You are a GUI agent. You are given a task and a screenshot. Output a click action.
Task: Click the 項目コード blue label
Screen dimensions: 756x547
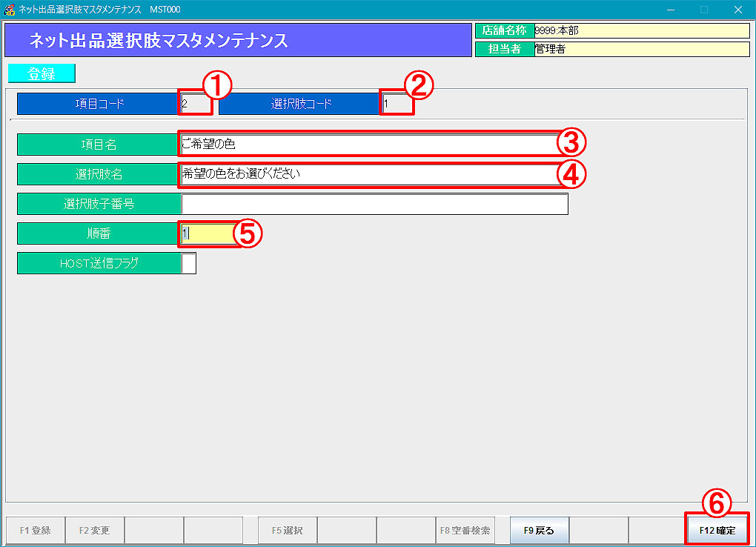tap(99, 103)
